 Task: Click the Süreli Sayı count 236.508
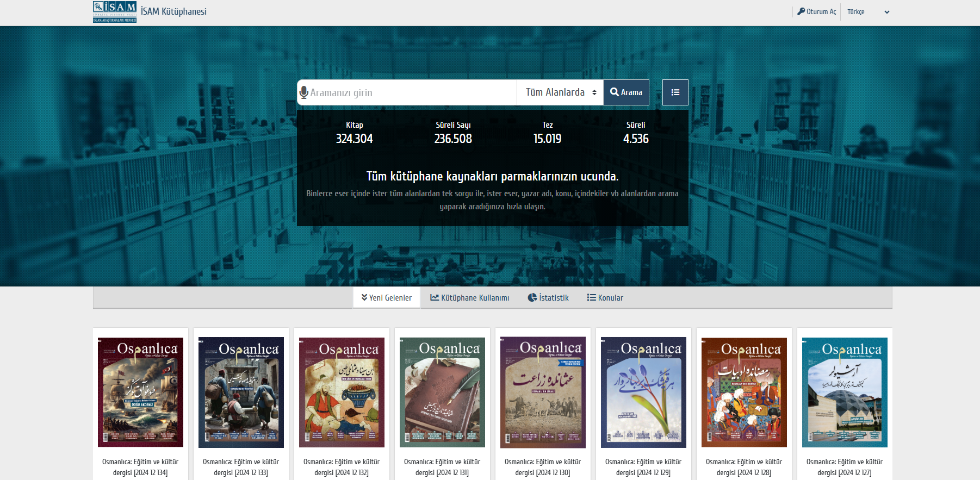453,139
